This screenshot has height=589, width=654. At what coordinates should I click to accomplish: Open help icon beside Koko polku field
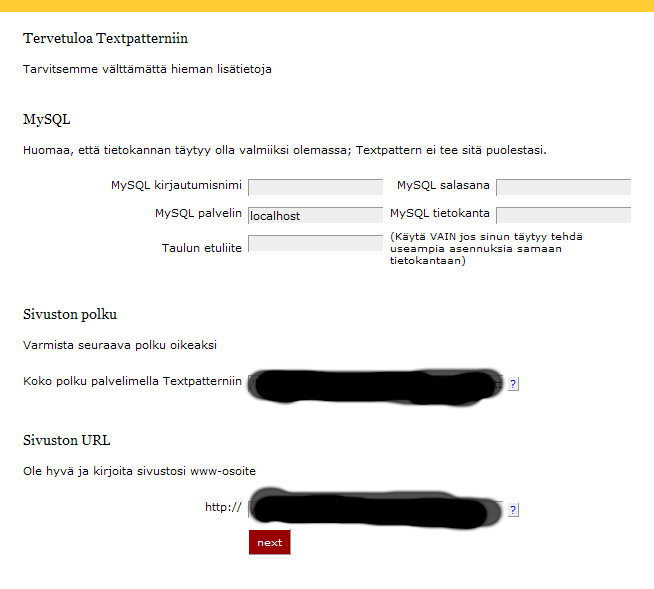513,384
